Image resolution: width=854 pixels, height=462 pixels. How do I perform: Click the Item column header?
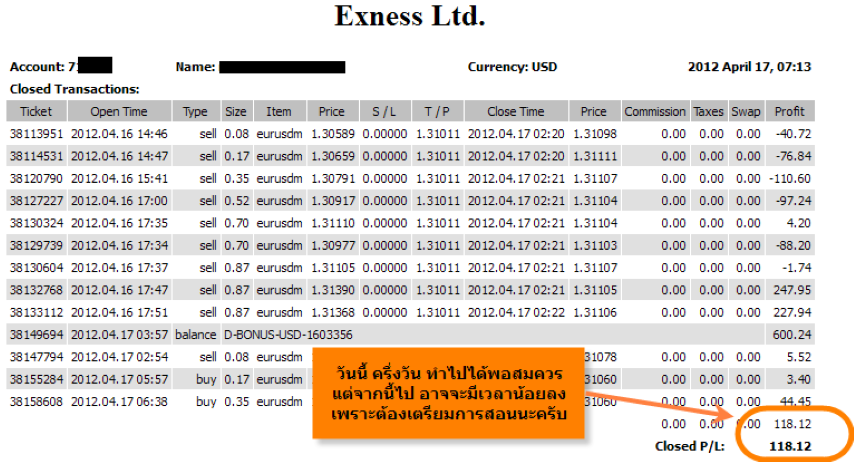click(x=279, y=111)
